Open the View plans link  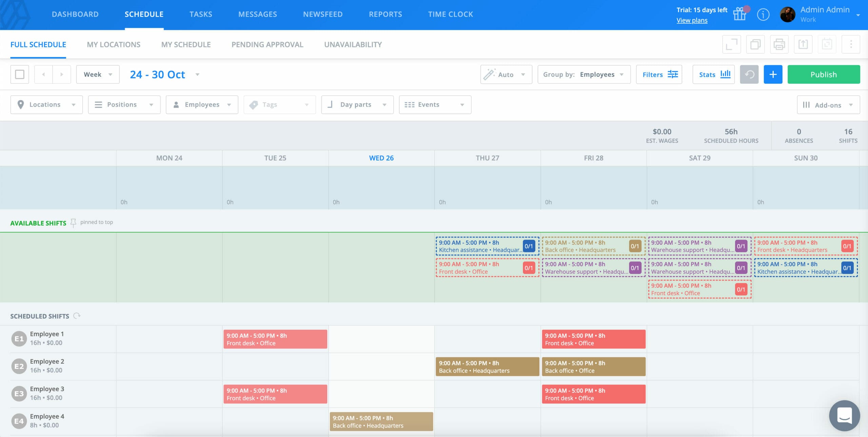click(x=692, y=20)
